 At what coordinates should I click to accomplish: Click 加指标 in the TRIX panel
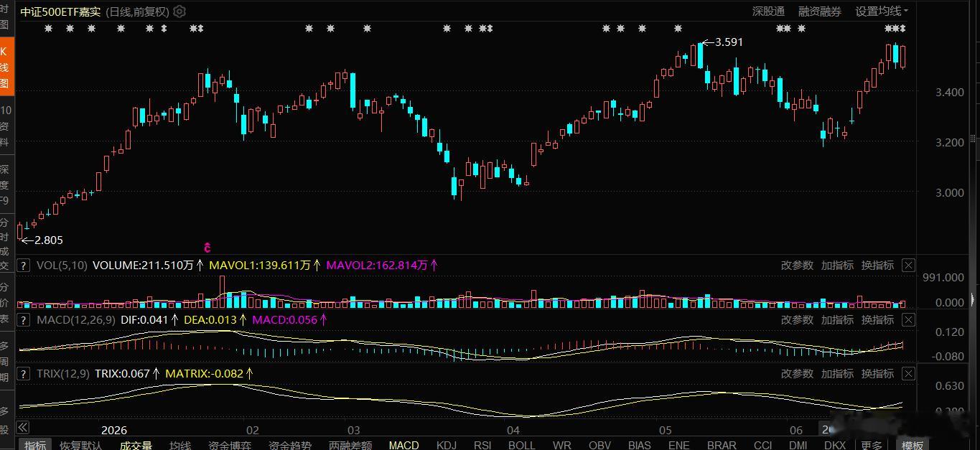coord(837,373)
